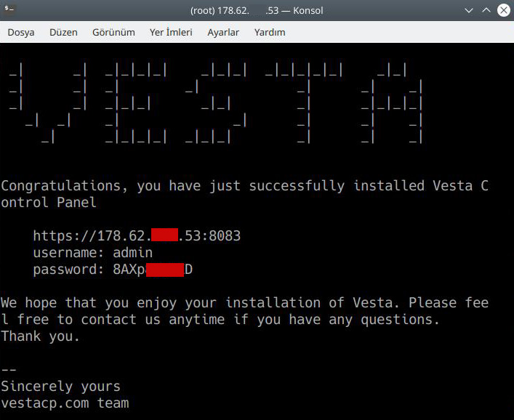Click the red block hiding the password
The height and width of the screenshot is (420, 514).
(165, 270)
